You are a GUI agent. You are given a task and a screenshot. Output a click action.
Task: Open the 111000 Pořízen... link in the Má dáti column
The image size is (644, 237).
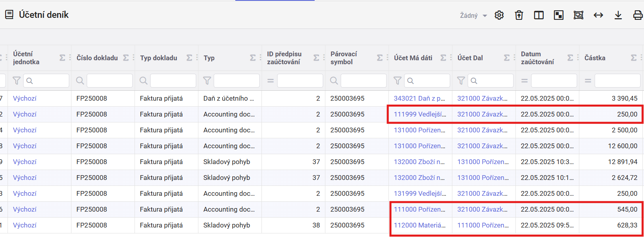pyautogui.click(x=419, y=209)
